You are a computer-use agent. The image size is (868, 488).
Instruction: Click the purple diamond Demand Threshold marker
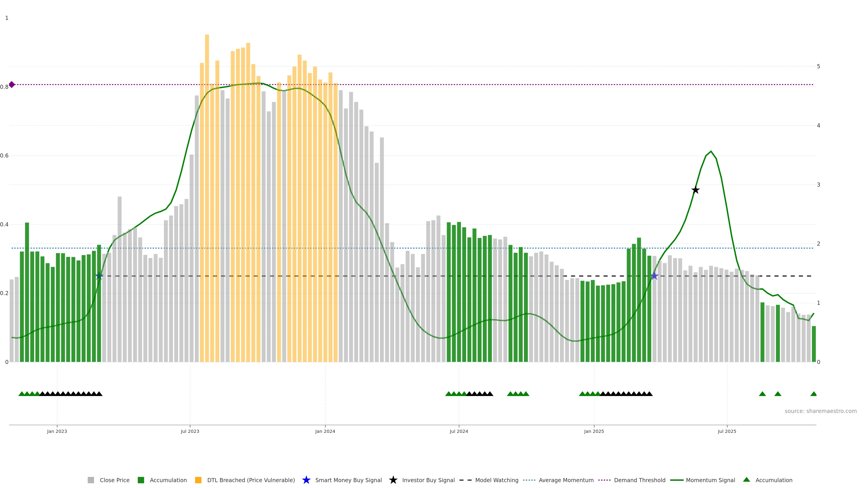(x=12, y=84)
